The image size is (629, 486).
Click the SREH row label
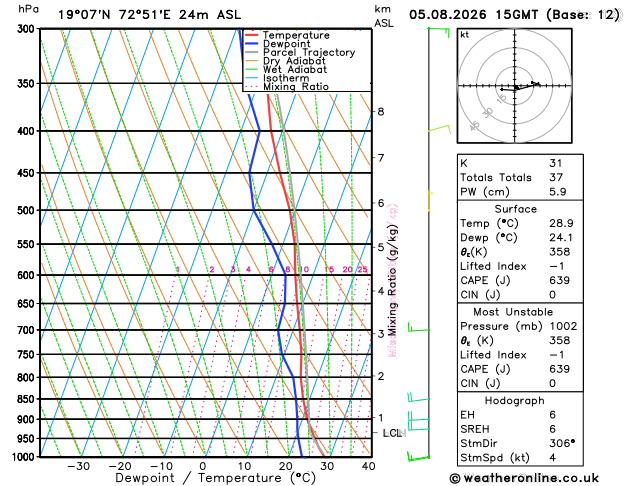point(475,429)
